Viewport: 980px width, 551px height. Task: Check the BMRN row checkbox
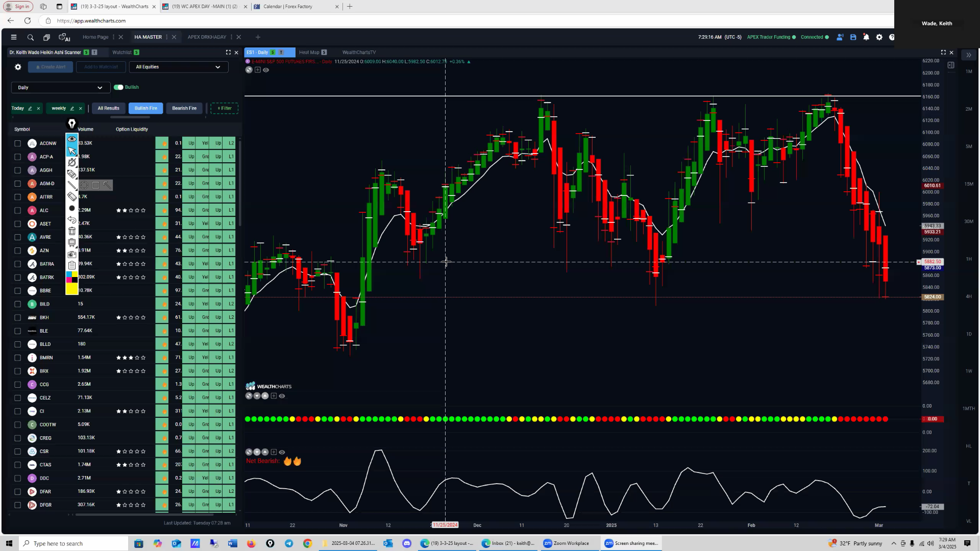[x=17, y=358]
